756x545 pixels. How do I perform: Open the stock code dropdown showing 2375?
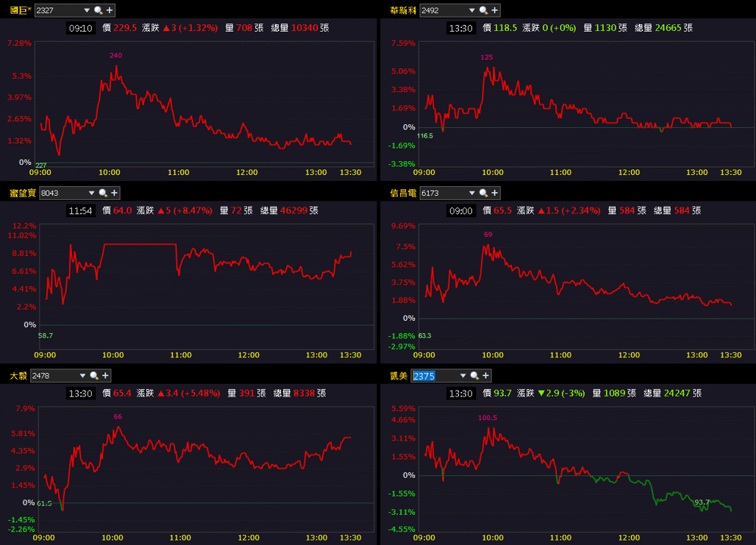click(464, 375)
